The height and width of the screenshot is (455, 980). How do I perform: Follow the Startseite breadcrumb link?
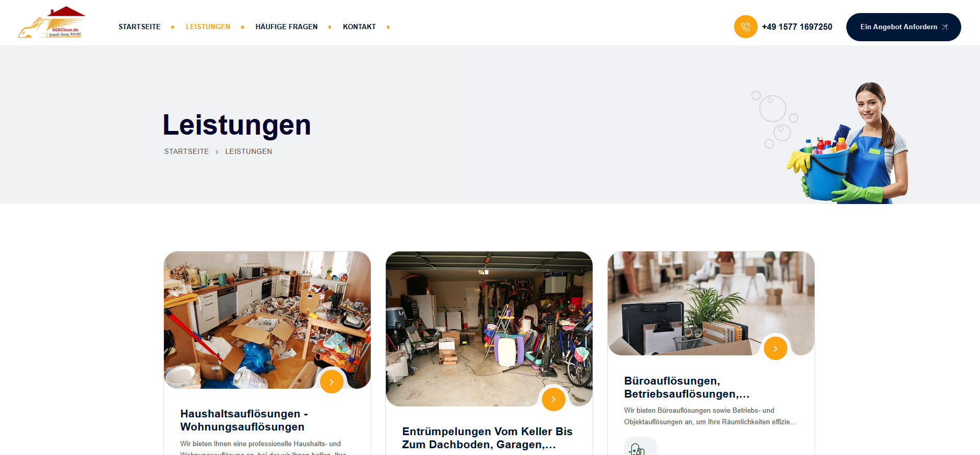pos(186,151)
